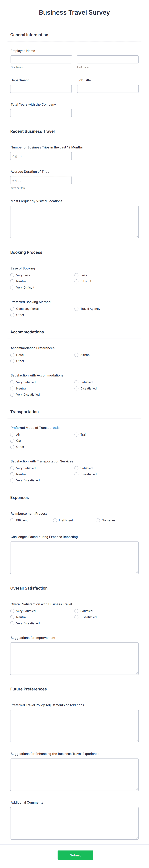
Task: Click the First Name input field
Action: [41, 59]
